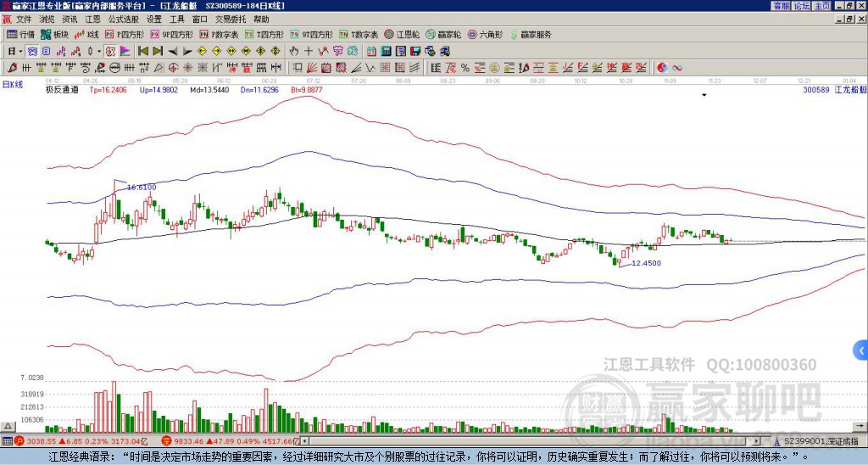Select the hand pan tool

click(x=294, y=51)
